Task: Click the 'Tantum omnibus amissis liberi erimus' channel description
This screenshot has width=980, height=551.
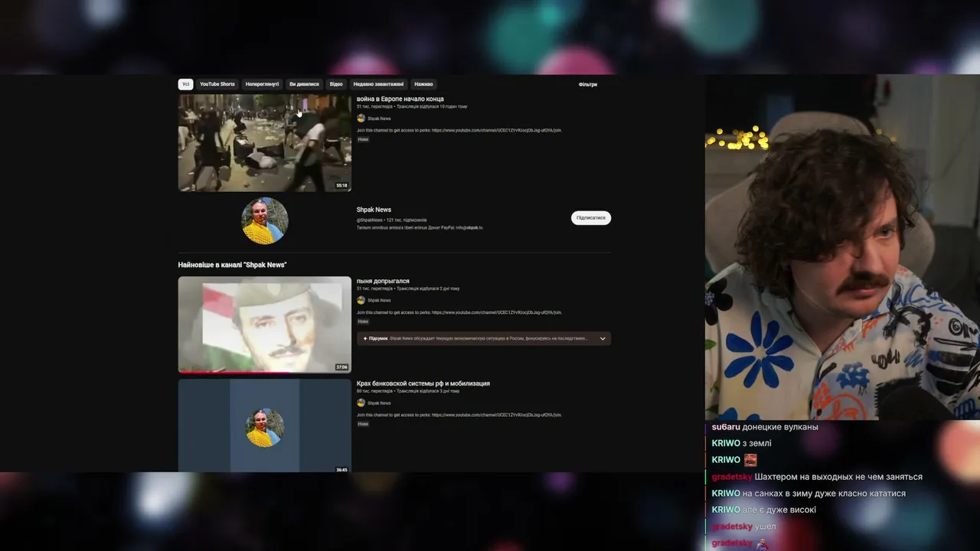Action: [x=420, y=227]
